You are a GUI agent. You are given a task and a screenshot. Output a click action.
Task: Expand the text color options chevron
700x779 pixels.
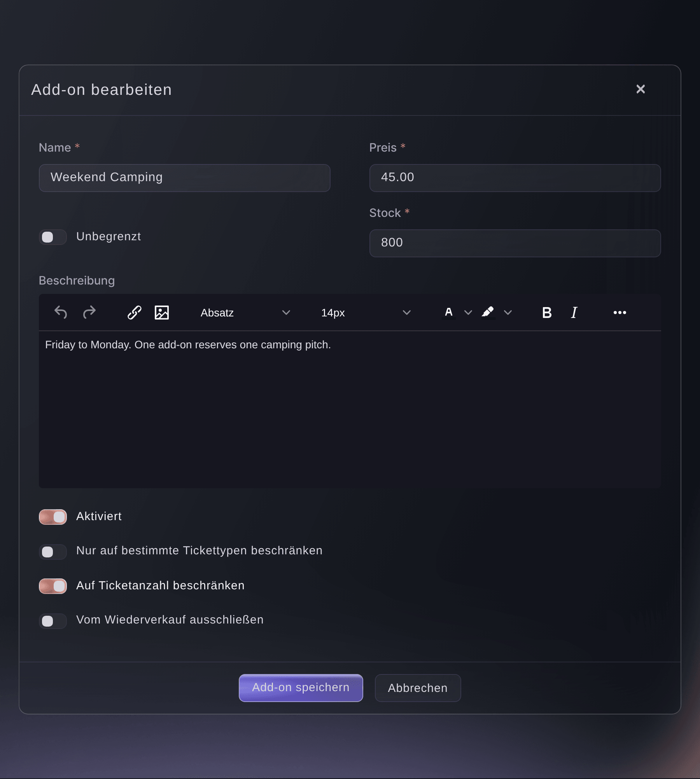coord(468,313)
